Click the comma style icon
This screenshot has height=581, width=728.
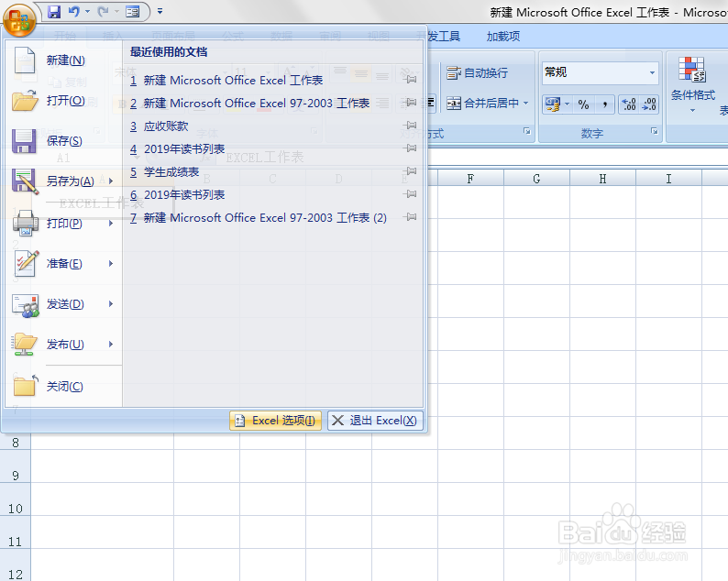pyautogui.click(x=604, y=104)
